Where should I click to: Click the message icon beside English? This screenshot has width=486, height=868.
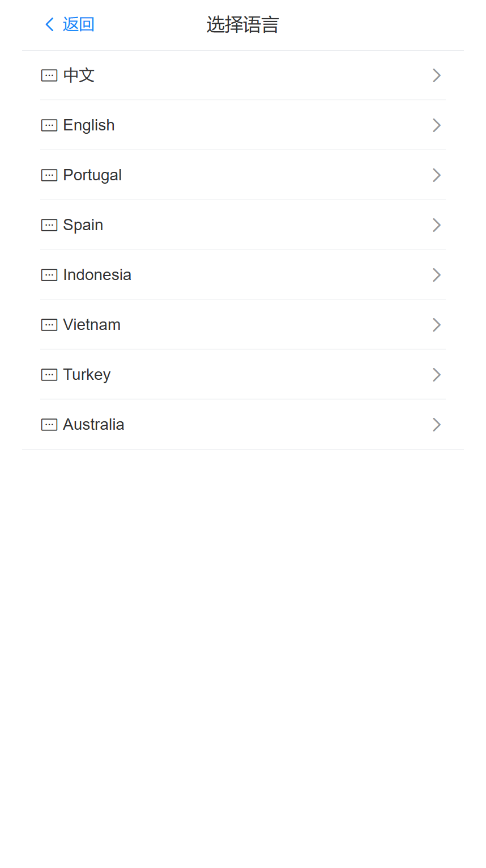pos(49,125)
